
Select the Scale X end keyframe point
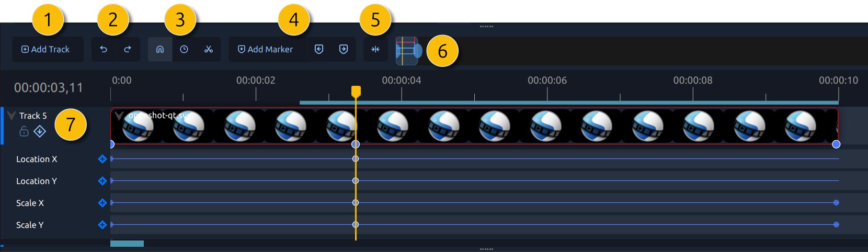[836, 202]
